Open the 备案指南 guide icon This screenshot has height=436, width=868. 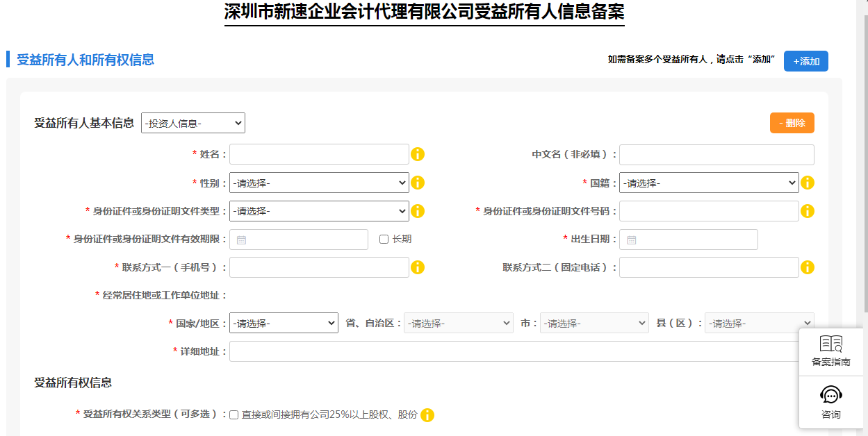tap(830, 351)
